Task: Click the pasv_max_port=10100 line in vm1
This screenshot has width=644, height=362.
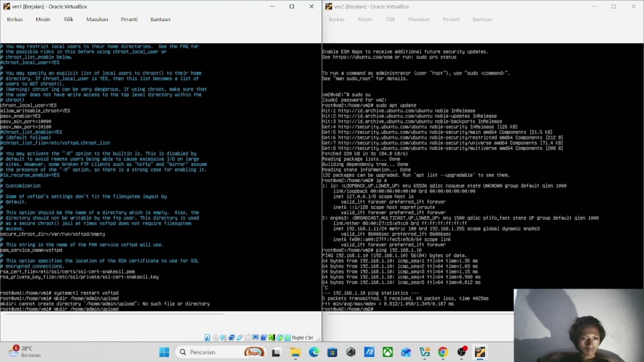Action: (x=26, y=127)
